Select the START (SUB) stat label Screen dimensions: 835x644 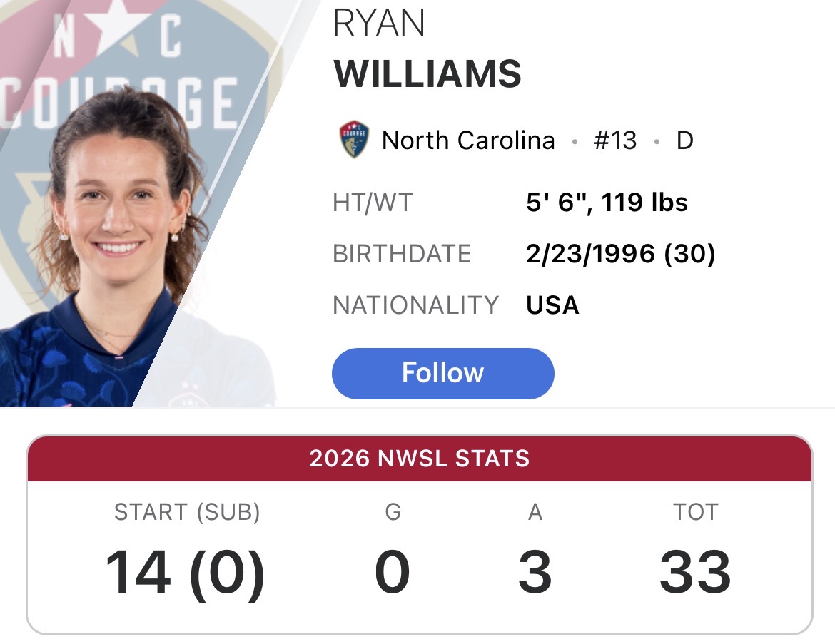(x=187, y=512)
